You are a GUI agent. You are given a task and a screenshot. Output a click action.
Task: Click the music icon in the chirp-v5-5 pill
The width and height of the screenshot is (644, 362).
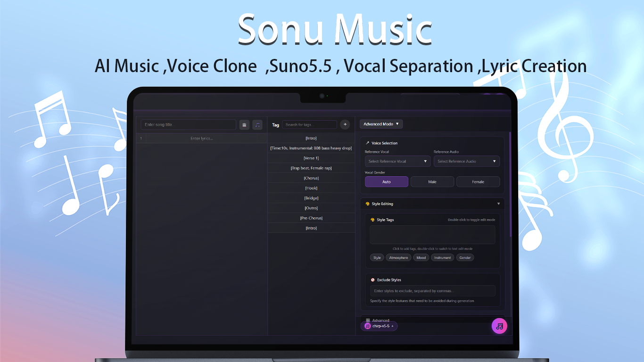368,326
